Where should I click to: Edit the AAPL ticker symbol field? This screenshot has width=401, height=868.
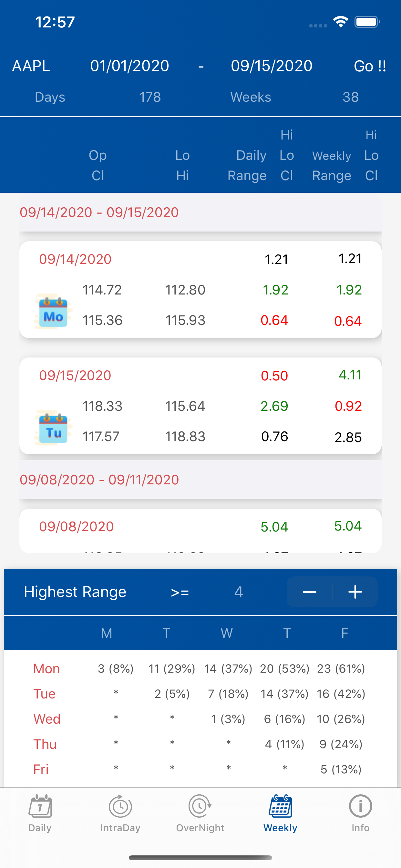click(x=31, y=66)
